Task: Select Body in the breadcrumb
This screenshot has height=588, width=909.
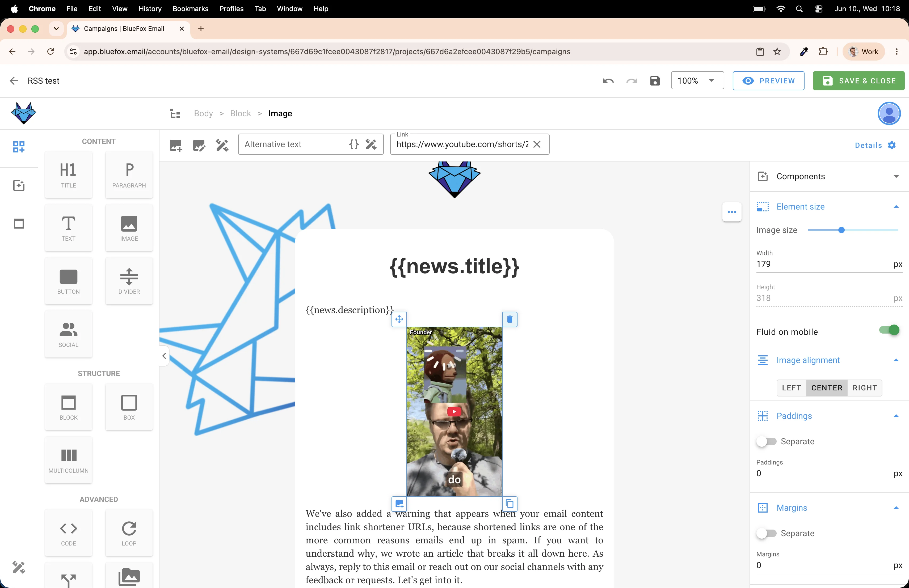Action: pos(203,113)
